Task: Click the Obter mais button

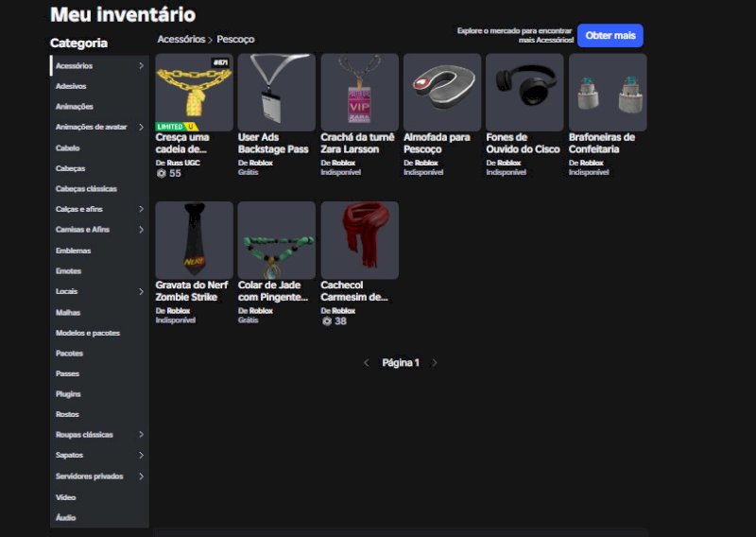Action: (610, 36)
